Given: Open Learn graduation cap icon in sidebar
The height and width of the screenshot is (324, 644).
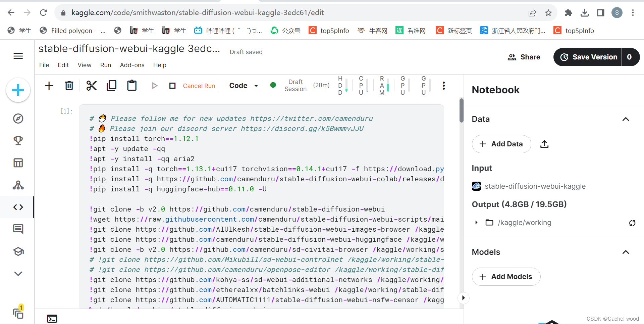Looking at the screenshot, I should coord(18,251).
